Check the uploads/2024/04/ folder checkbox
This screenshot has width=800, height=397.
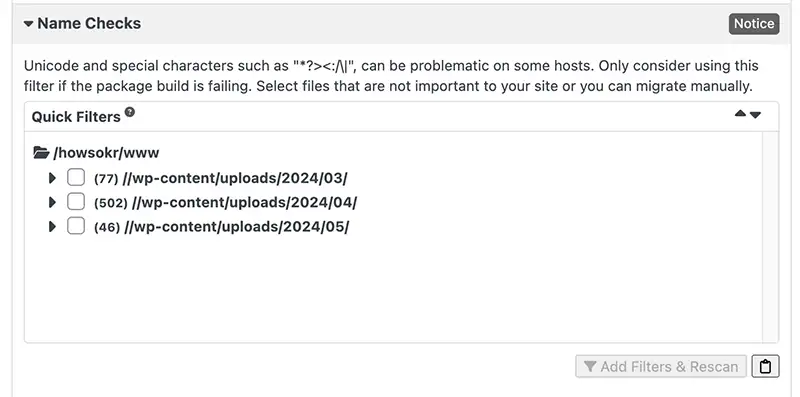[76, 202]
